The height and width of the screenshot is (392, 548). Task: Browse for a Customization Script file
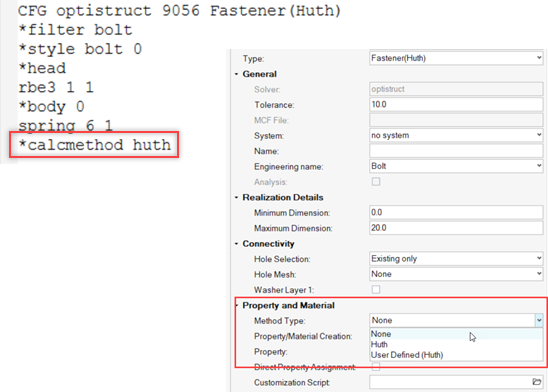coord(537,382)
